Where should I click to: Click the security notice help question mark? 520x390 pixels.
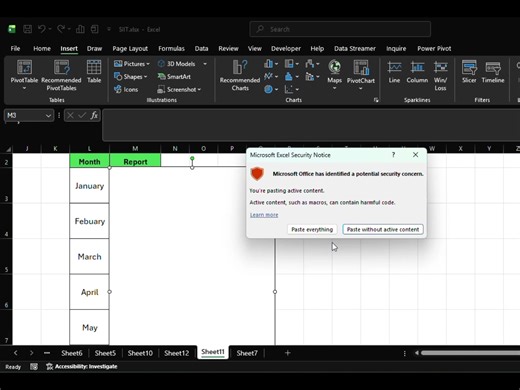(x=393, y=155)
